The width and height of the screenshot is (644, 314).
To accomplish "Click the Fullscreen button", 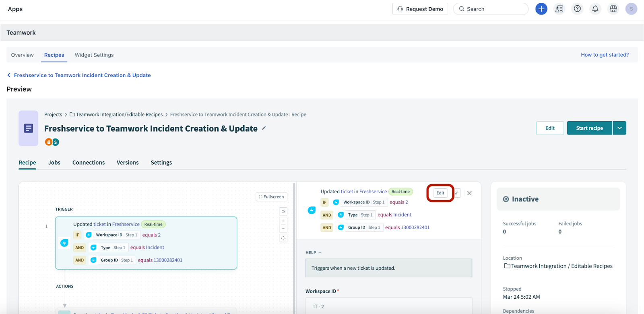I will 271,197.
